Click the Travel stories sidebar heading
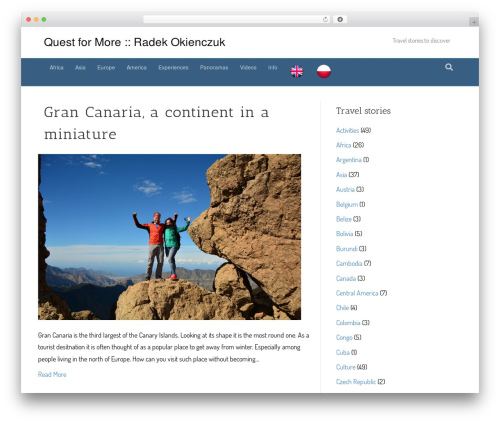Screen dimensions: 500x423 [x=363, y=111]
